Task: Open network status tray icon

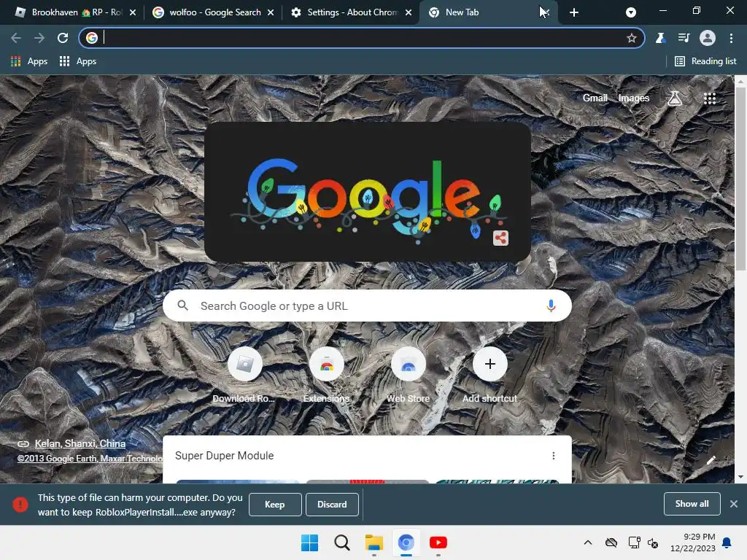Action: click(634, 542)
